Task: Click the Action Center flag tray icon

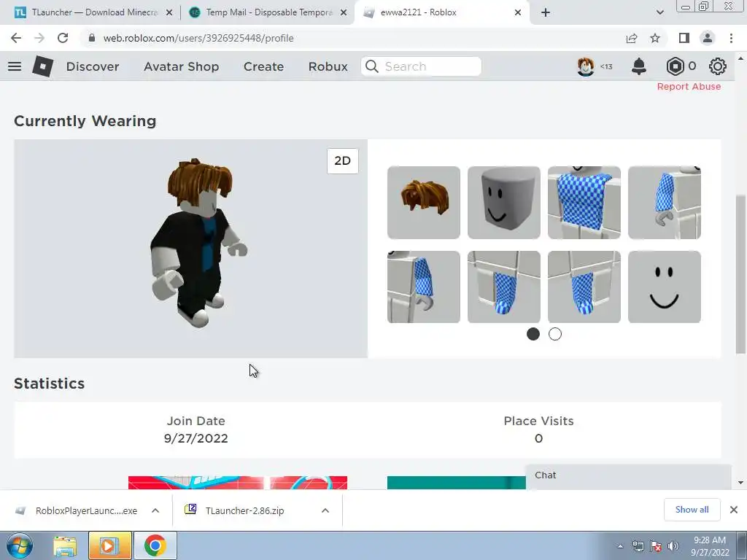Action: [x=656, y=546]
